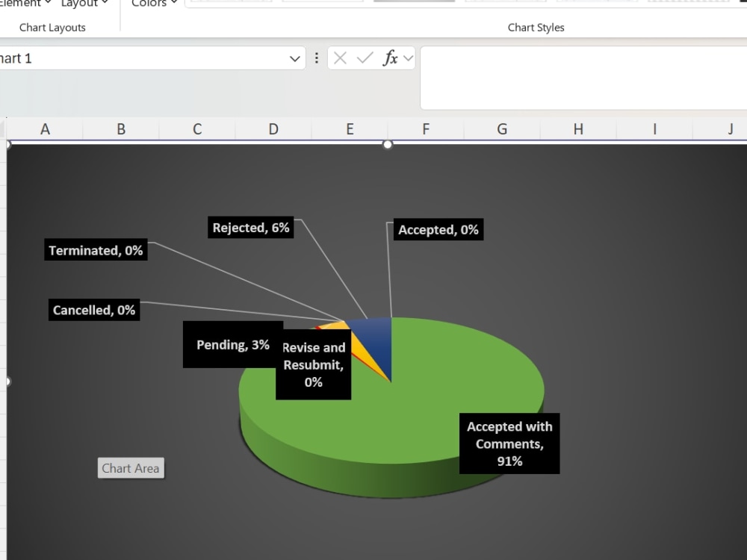This screenshot has height=560, width=747.
Task: Select column A header
Action: pos(45,129)
